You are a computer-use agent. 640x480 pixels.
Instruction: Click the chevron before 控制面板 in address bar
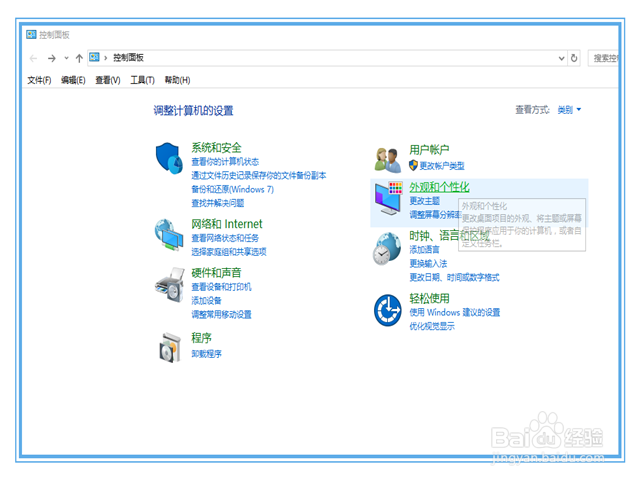coord(106,58)
